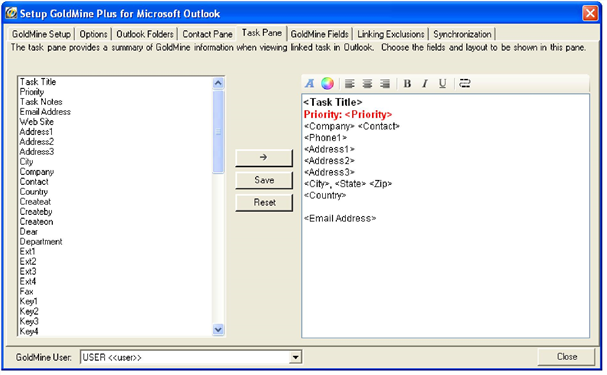Toggle italic formatting
607x375 pixels.
tap(425, 83)
